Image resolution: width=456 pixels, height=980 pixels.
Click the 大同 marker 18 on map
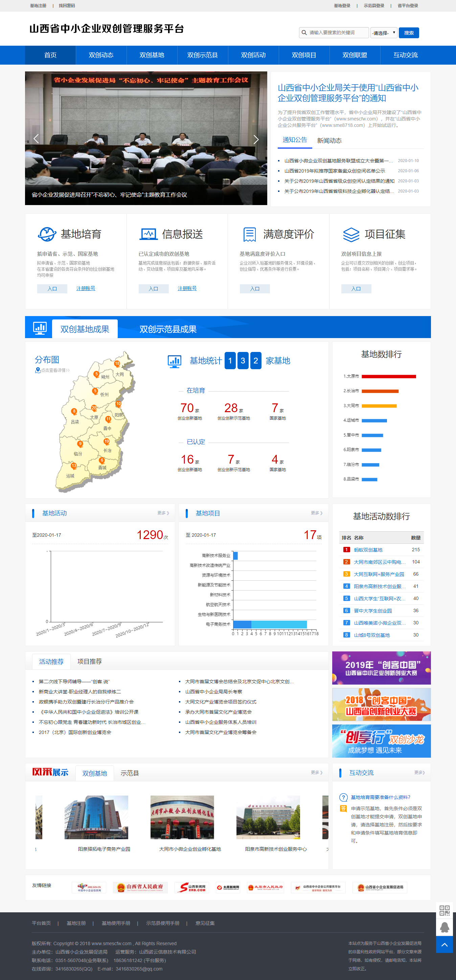(x=117, y=364)
